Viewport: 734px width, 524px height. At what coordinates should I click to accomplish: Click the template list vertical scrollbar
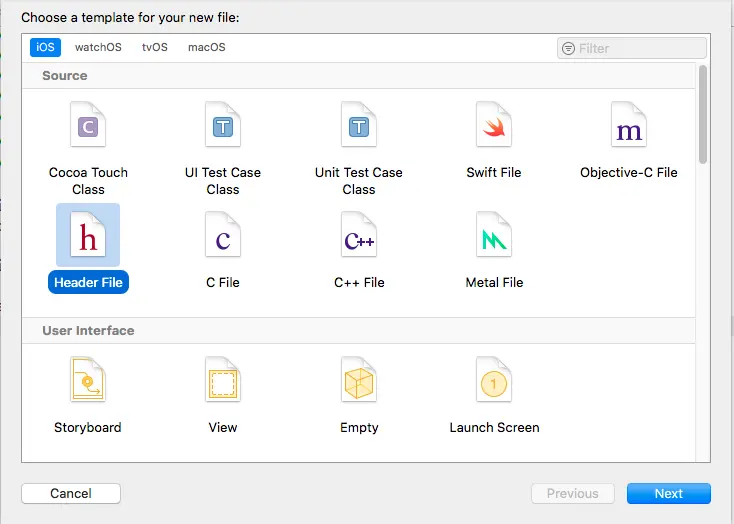point(703,115)
